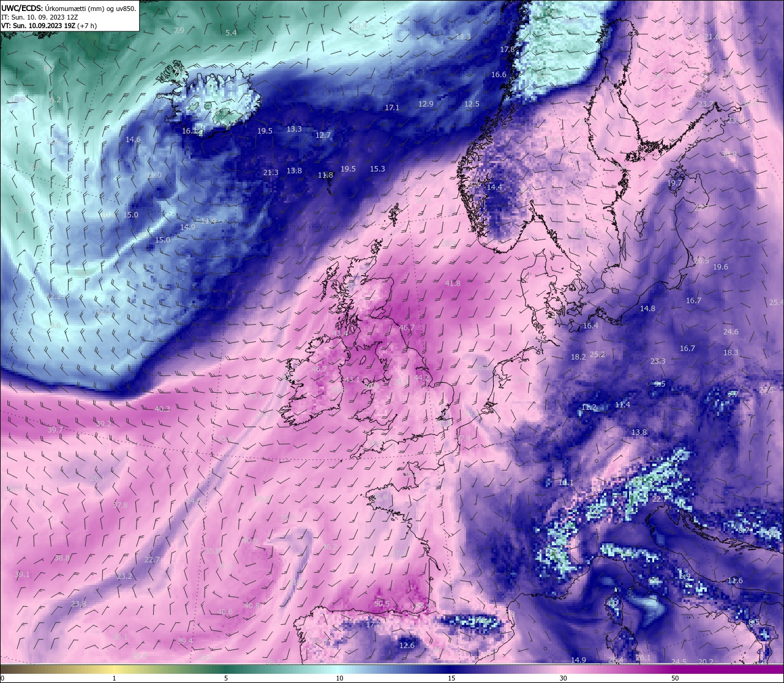Screen dimensions: 784x683
Task: Click the value 12.6 over northern Spain
Action: pos(407,646)
